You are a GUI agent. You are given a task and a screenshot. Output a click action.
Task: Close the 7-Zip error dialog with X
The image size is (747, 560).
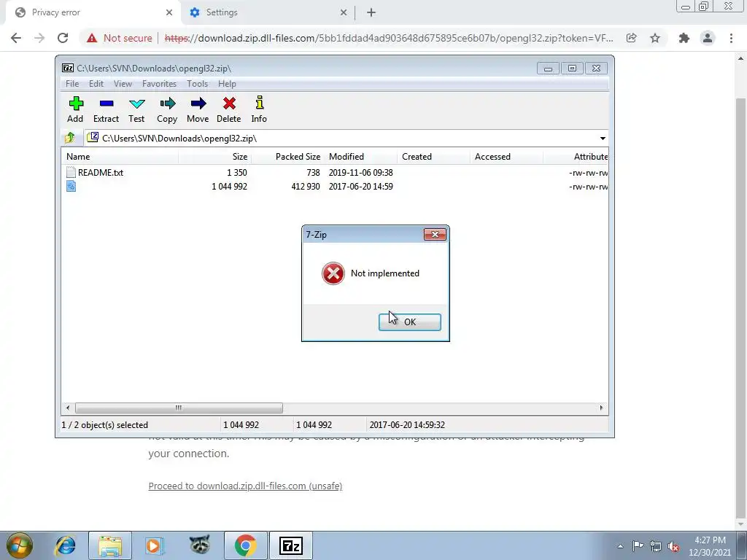click(x=435, y=234)
